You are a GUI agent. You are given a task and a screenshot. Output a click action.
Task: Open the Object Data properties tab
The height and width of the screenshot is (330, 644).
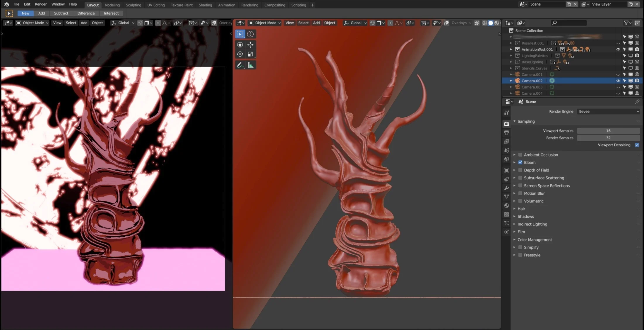(506, 197)
